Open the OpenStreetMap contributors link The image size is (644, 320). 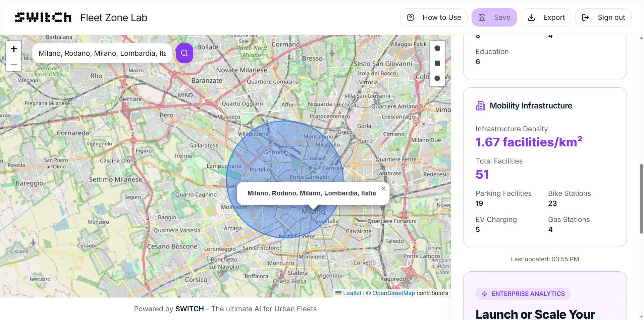click(393, 293)
